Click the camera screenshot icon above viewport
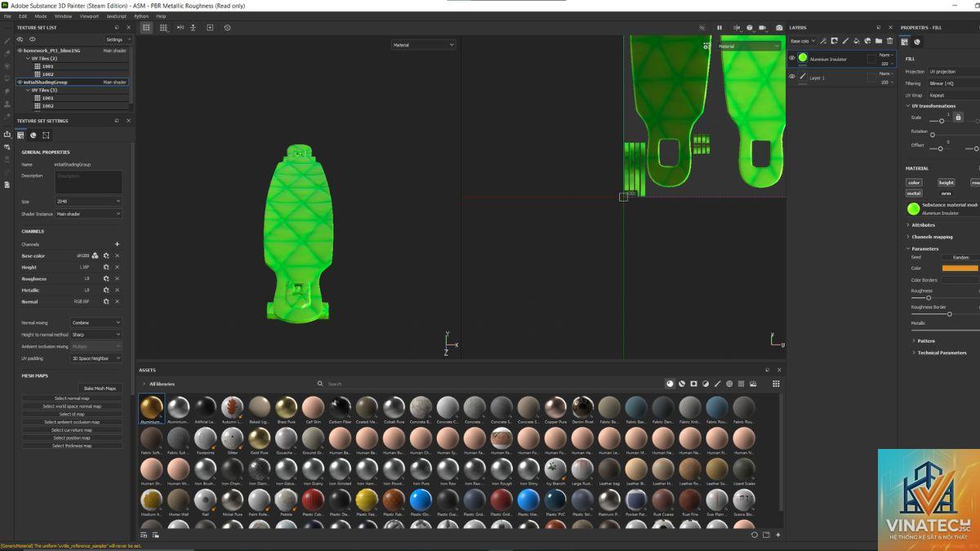 (x=779, y=28)
